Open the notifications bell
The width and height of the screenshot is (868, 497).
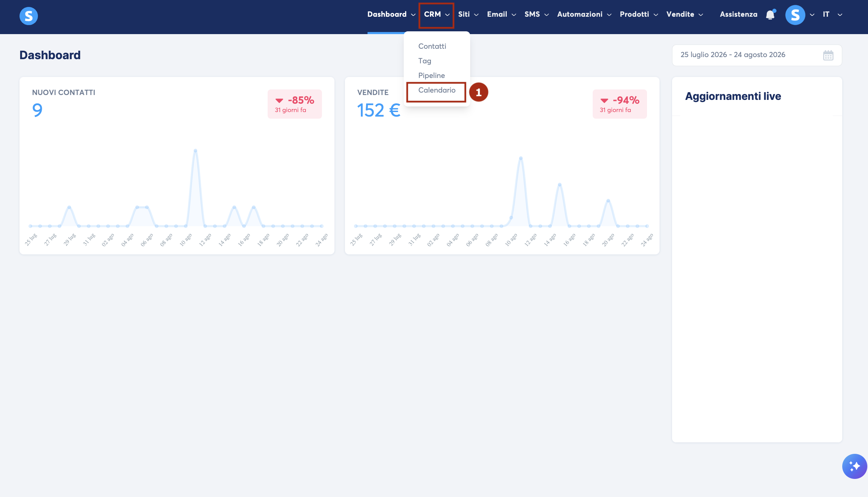click(x=771, y=15)
